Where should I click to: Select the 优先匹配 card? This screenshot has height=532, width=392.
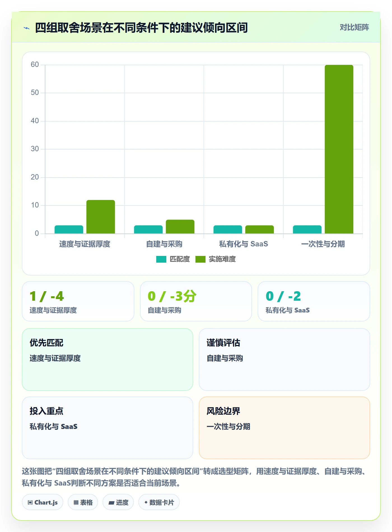[108, 360]
